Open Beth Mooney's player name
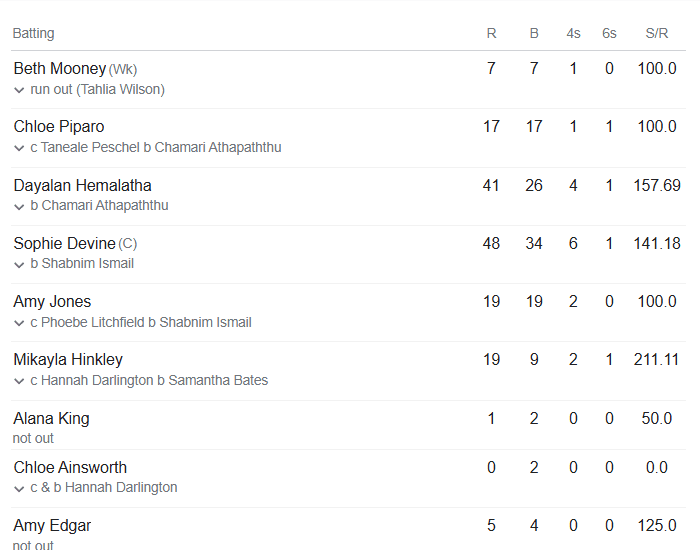Screen dimensions: 700x550 coord(59,69)
